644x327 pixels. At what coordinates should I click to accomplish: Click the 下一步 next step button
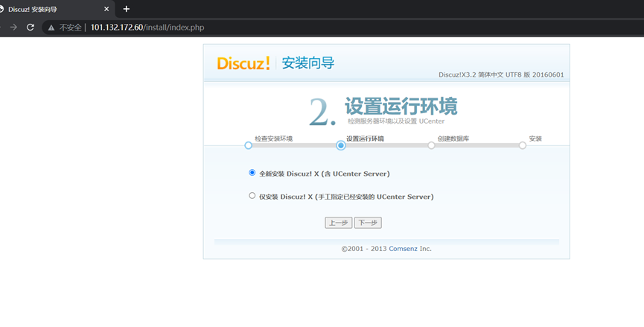tap(368, 223)
